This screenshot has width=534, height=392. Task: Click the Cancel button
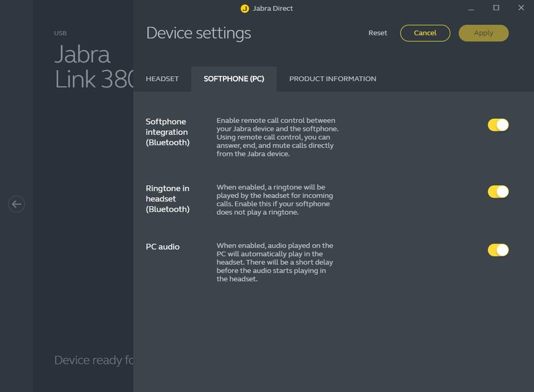pos(425,33)
